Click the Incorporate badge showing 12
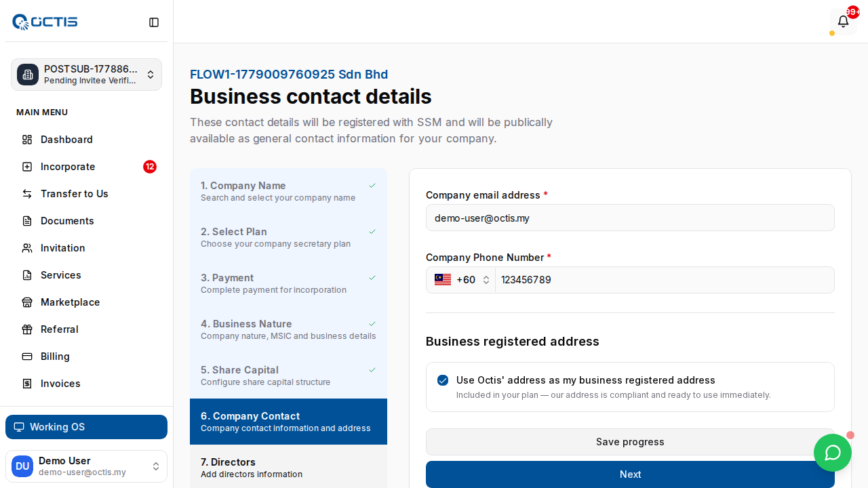This screenshot has height=488, width=868. click(x=150, y=167)
